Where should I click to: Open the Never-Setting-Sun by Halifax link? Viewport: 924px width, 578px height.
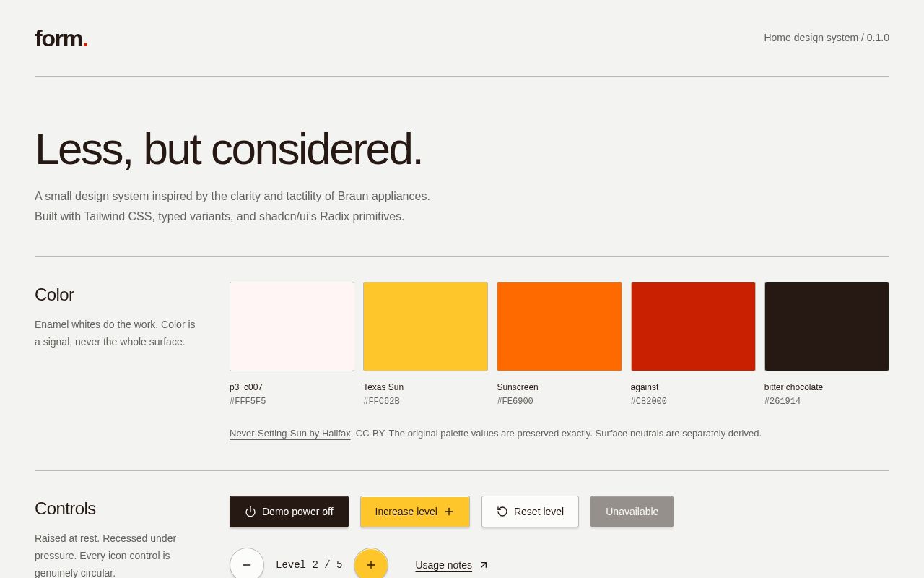[x=290, y=433]
